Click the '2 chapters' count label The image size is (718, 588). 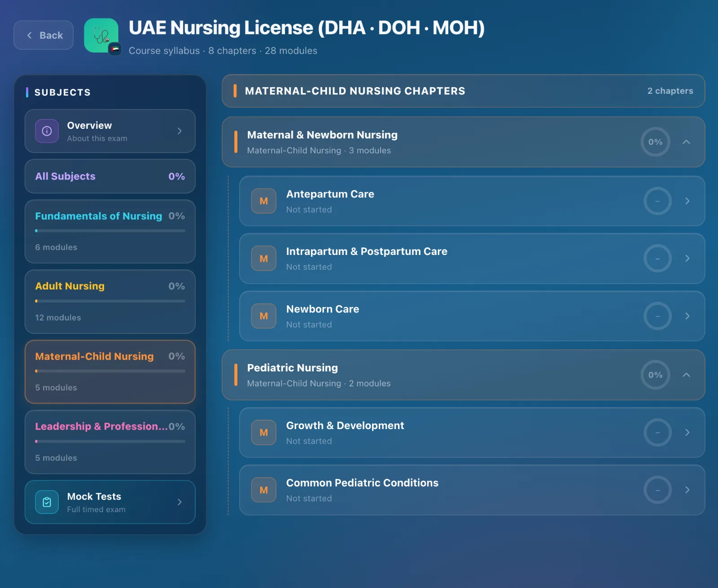(670, 91)
